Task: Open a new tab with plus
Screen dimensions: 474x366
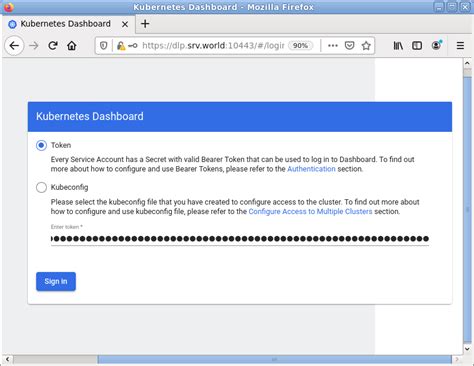Action: pos(145,24)
